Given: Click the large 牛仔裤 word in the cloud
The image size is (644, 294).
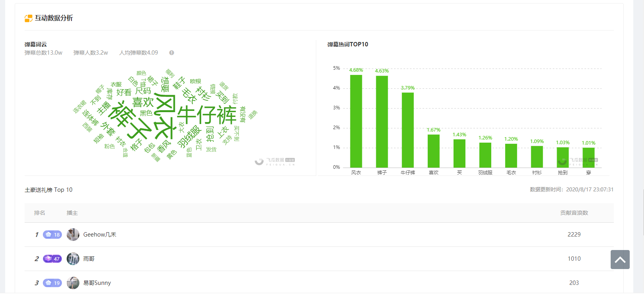Looking at the screenshot, I should 207,115.
